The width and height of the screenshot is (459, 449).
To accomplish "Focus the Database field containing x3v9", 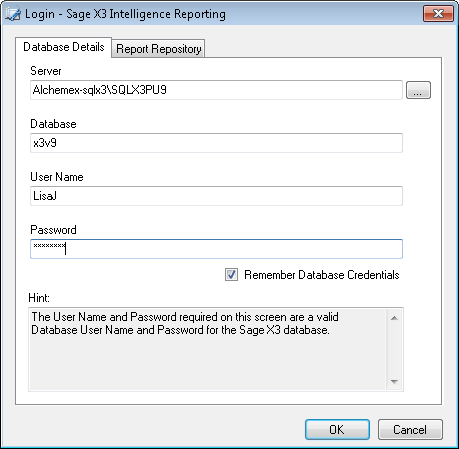I will click(x=216, y=143).
